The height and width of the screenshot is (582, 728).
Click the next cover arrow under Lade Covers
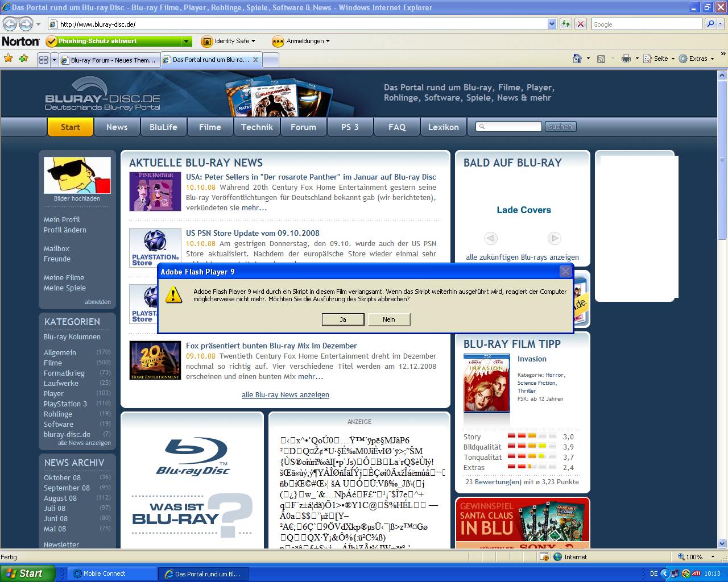555,238
